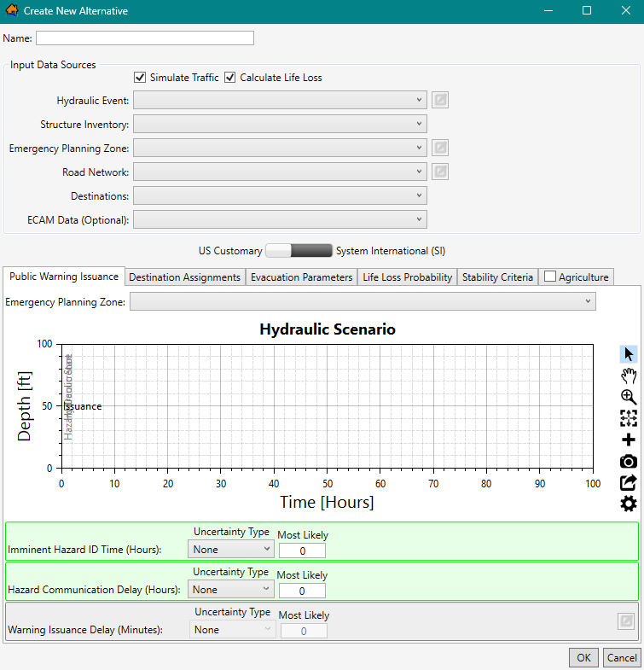
Task: Choose the zoom magnifier chart tool
Action: 628,397
